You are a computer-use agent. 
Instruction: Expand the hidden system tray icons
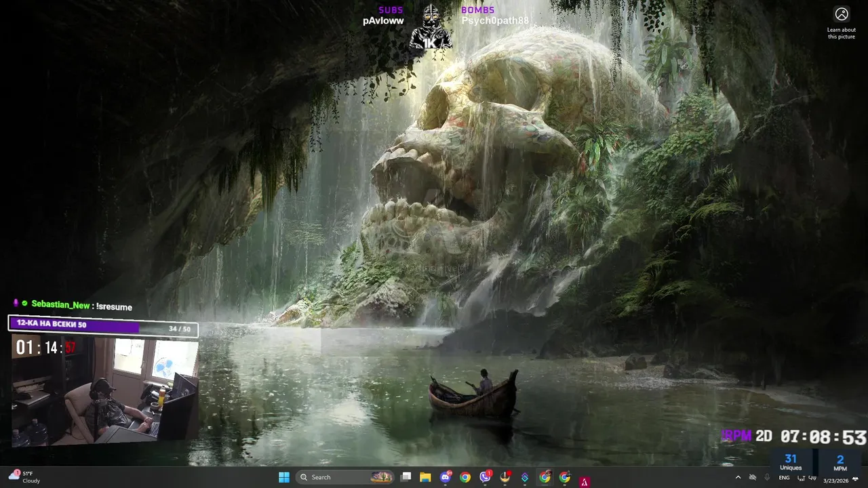coord(738,478)
